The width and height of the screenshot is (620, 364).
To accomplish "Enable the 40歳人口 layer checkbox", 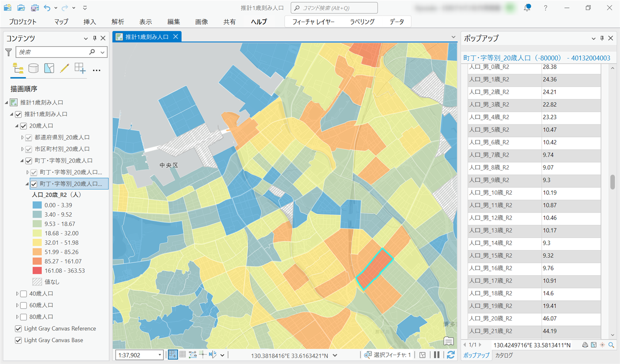I will pos(23,293).
